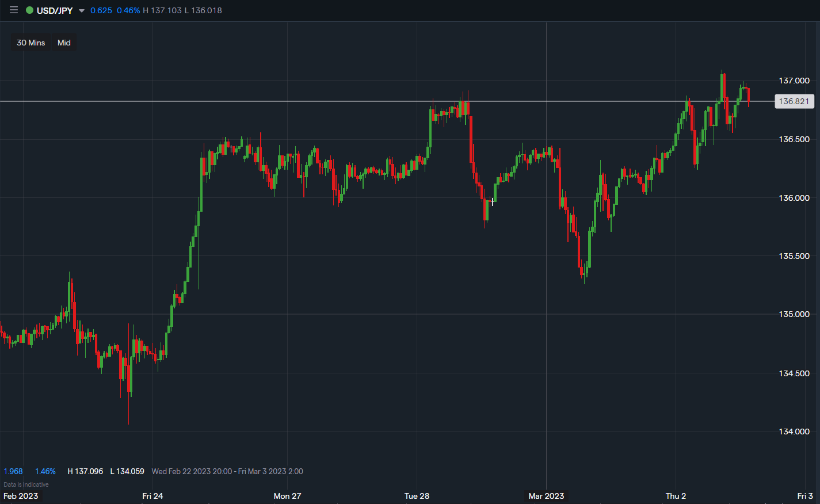The height and width of the screenshot is (504, 820).
Task: Click the Data is indicative notice
Action: [x=26, y=484]
